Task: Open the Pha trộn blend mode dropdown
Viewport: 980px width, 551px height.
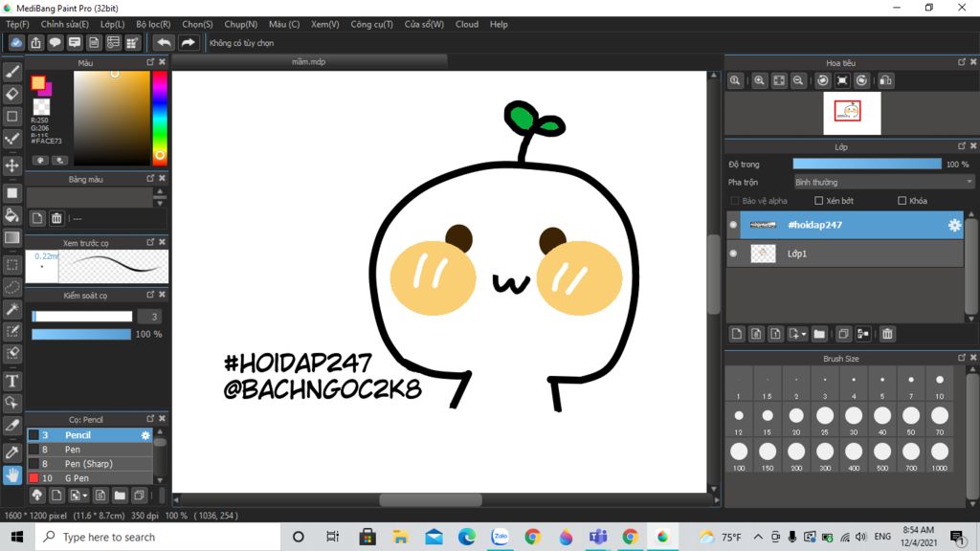Action: click(x=883, y=183)
